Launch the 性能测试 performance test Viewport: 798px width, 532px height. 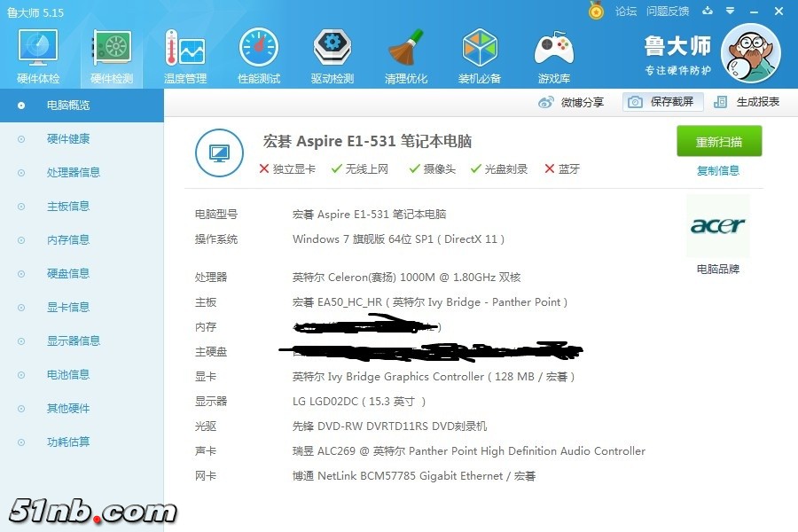259,55
